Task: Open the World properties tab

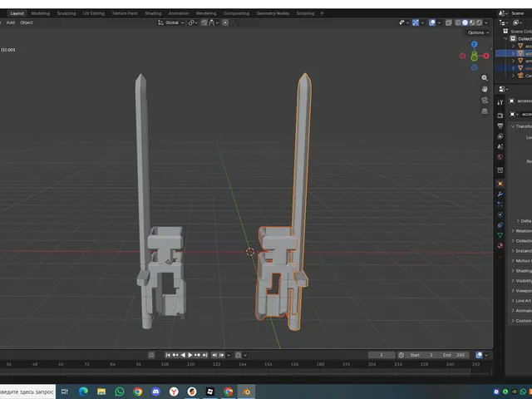Action: [500, 157]
